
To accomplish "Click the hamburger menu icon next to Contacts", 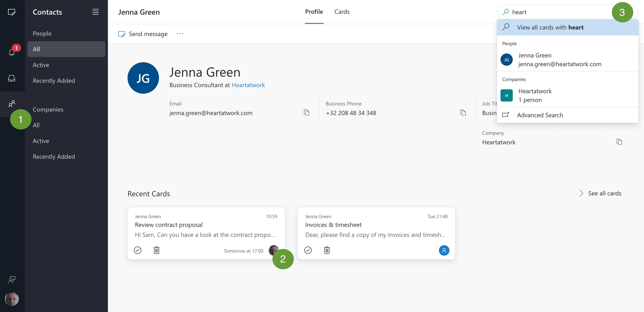I will pyautogui.click(x=95, y=12).
